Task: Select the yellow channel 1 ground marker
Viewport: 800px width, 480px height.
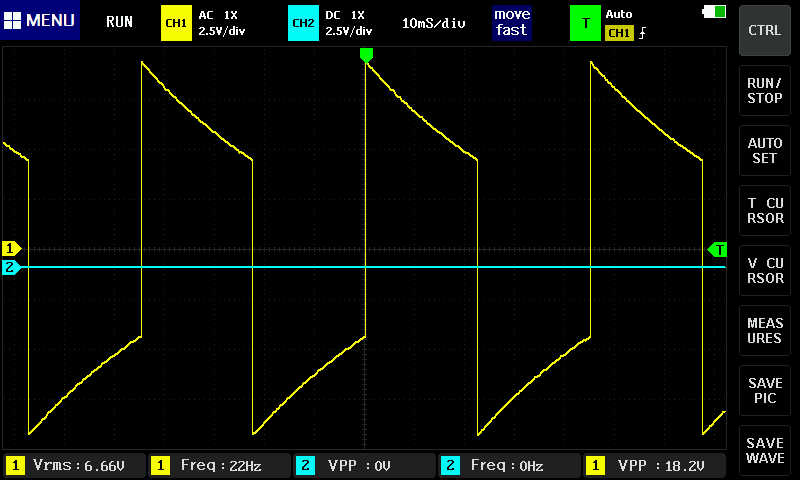Action: point(11,248)
